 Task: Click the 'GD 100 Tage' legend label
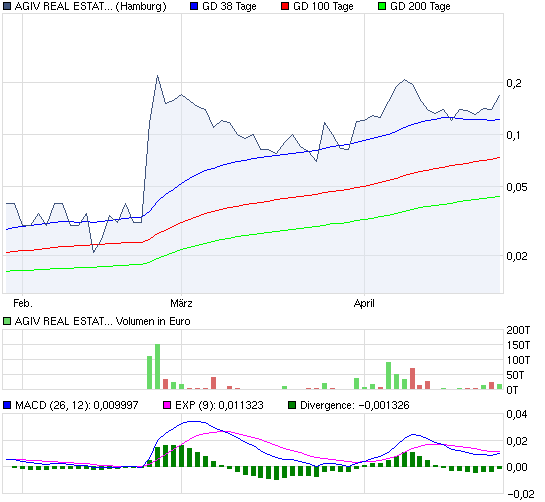pos(323,6)
